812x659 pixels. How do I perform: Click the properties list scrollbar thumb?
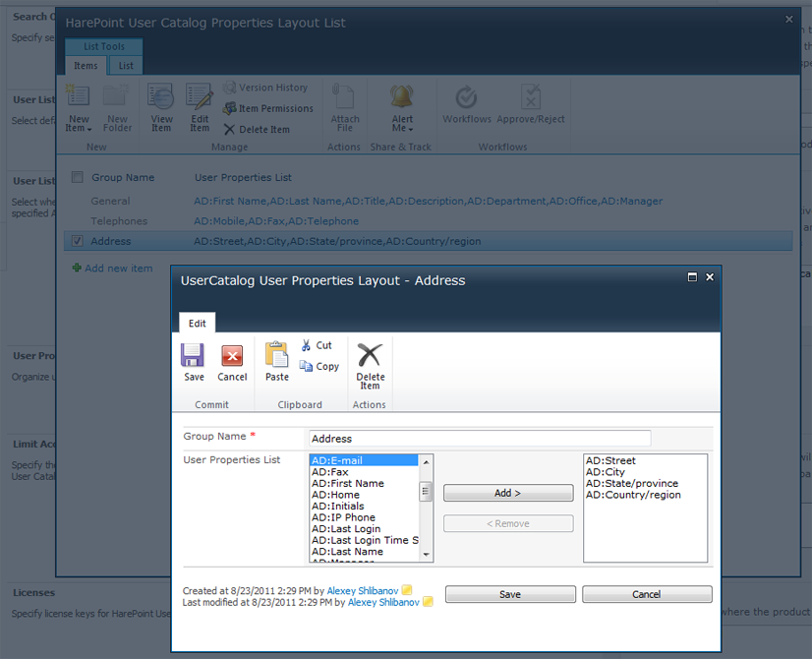[x=426, y=491]
